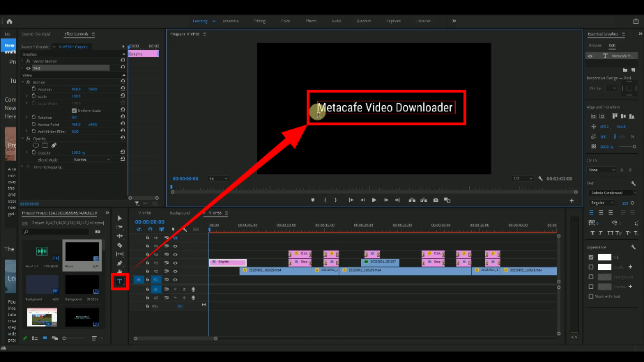Open the Browse tab in Essential Graphics
644x362 pixels.
tap(595, 45)
